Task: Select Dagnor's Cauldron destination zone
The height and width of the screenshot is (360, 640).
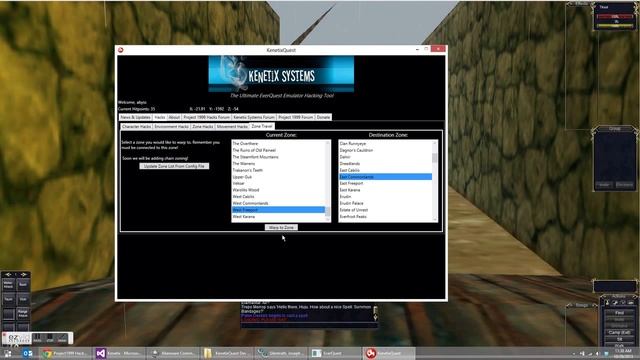Action: click(x=385, y=150)
